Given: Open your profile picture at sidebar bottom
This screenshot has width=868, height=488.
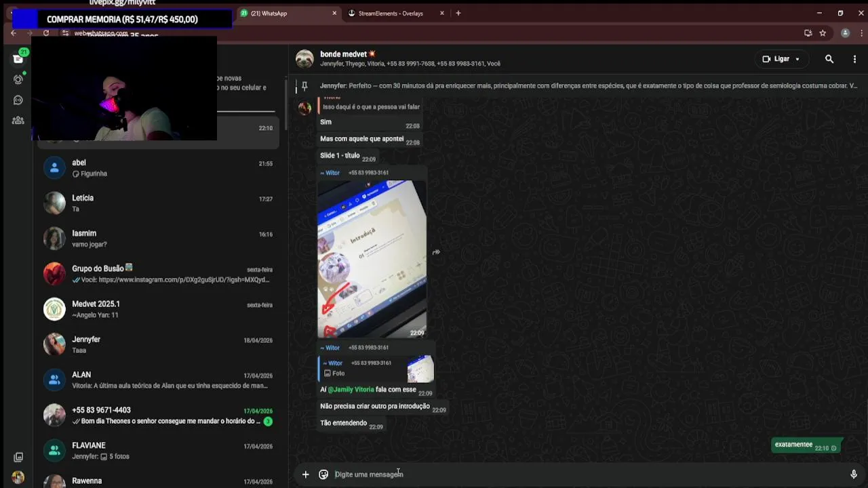Looking at the screenshot, I should (x=18, y=477).
